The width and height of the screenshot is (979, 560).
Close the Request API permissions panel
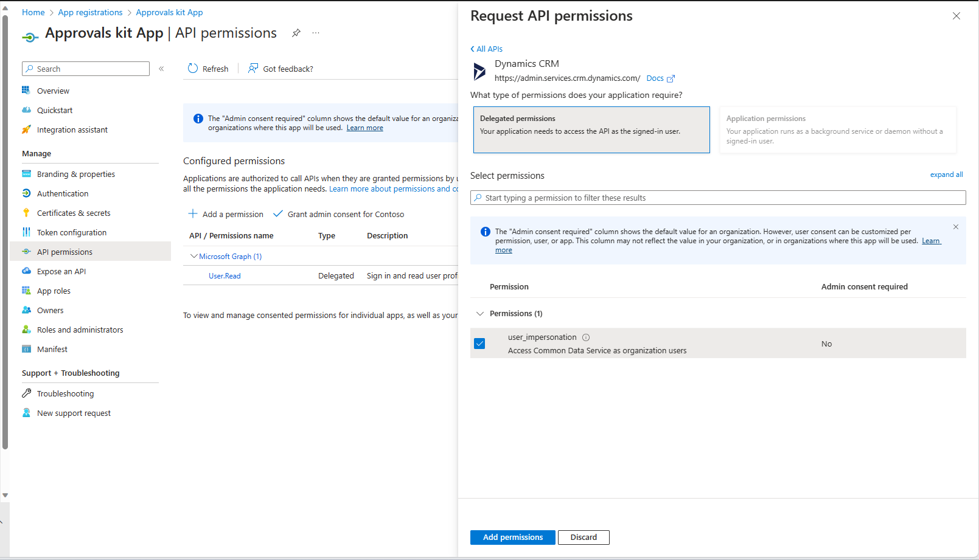956,16
